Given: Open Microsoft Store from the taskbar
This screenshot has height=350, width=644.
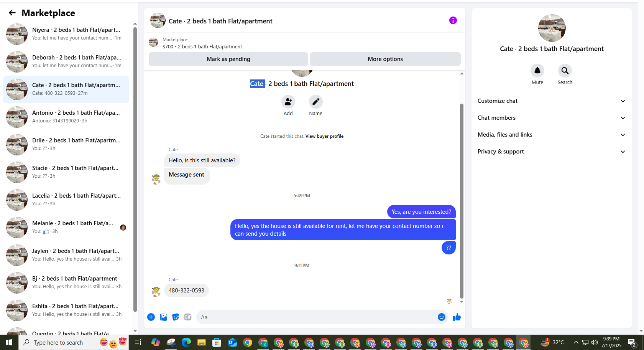Looking at the screenshot, I should coord(217,342).
